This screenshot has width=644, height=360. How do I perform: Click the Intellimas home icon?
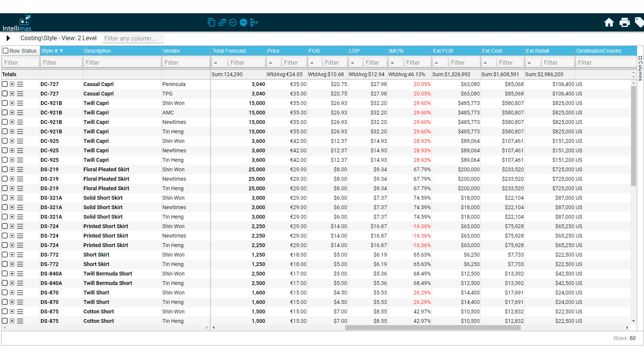tap(609, 22)
